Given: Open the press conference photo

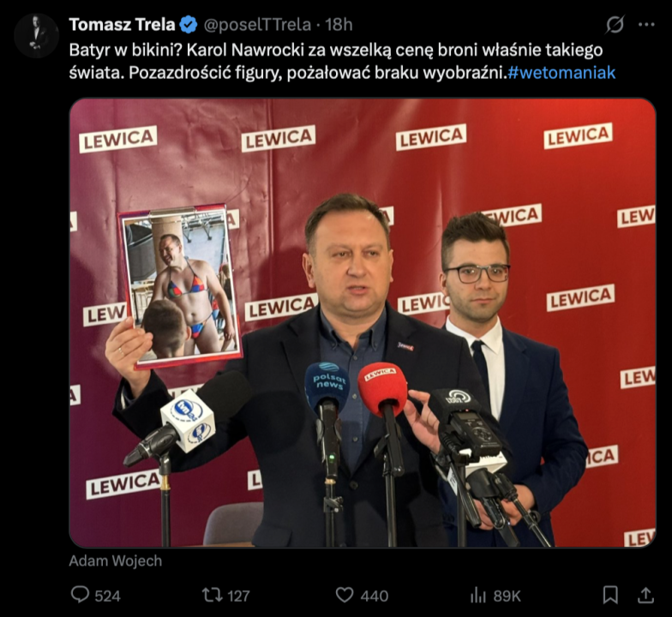Looking at the screenshot, I should point(363,322).
